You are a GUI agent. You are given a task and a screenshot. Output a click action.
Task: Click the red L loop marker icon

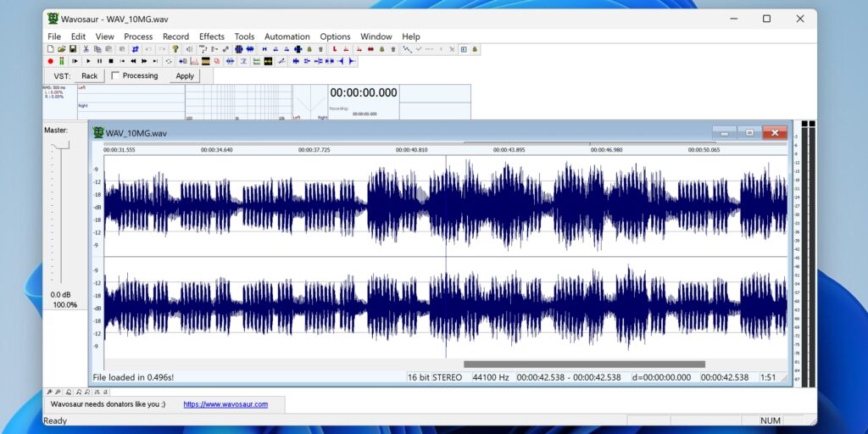coord(335,49)
